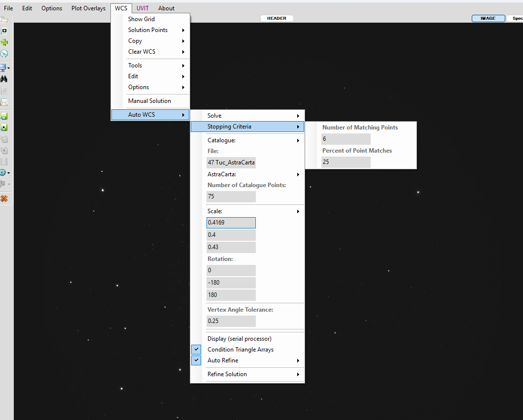
Task: Uncheck the Auto Refine option
Action: [223, 360]
